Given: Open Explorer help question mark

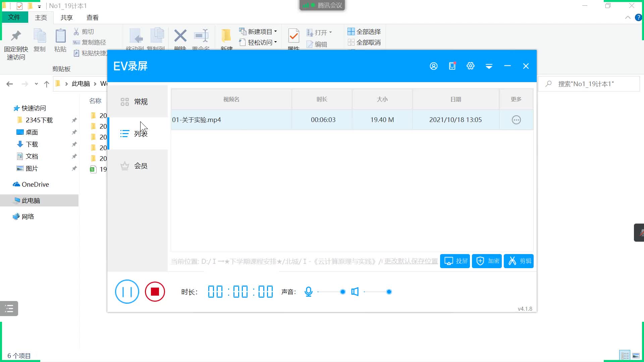Looking at the screenshot, I should click(639, 17).
